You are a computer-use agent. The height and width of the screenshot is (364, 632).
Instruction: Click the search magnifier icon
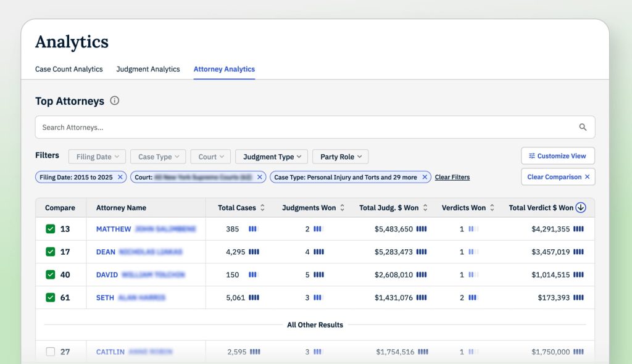[583, 128]
